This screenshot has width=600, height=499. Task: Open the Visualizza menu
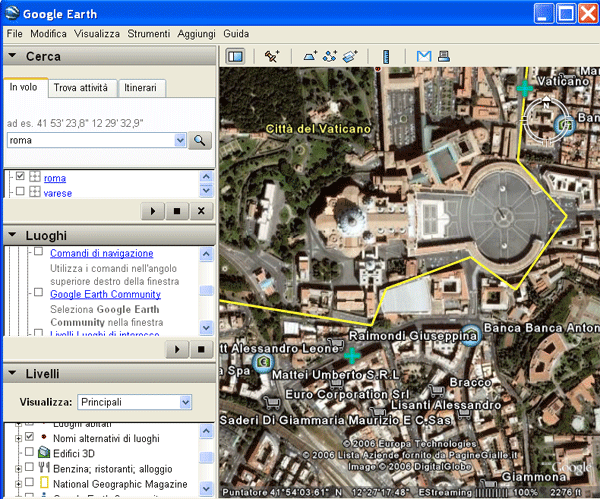point(97,34)
